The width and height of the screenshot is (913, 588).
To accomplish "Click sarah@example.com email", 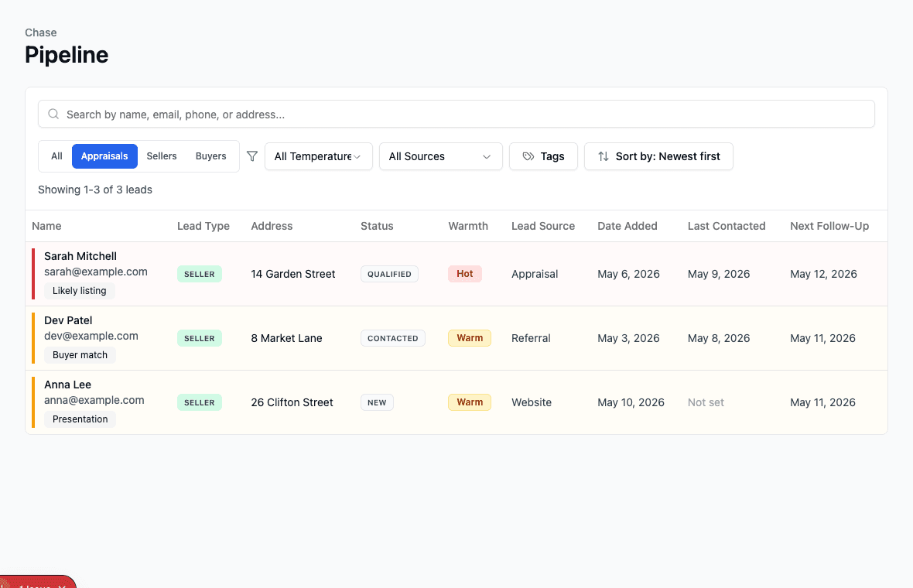I will [x=96, y=272].
